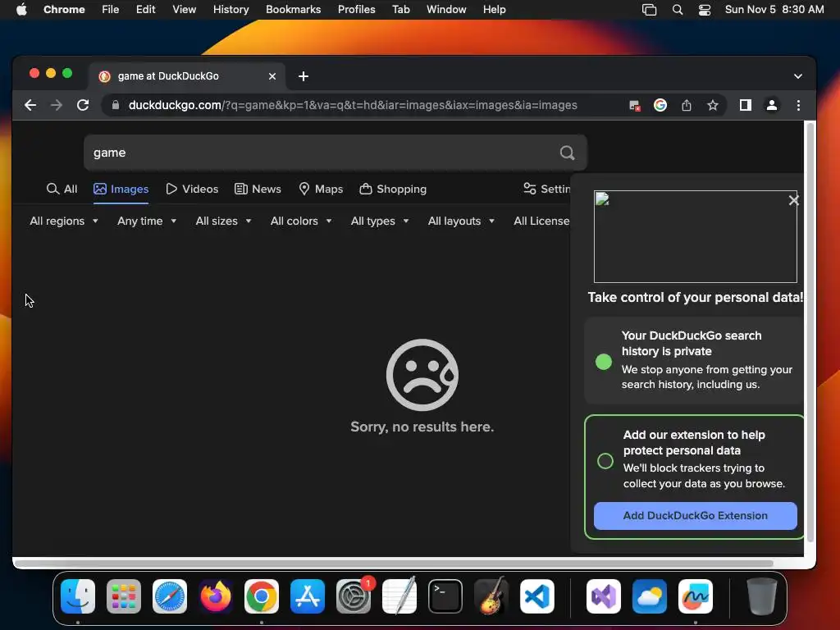Open a new tab with plus button

(304, 76)
